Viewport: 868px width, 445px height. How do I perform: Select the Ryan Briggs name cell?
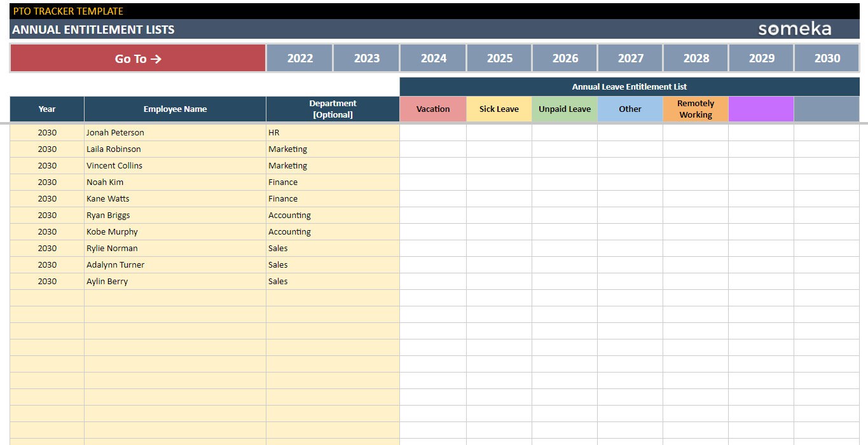pyautogui.click(x=175, y=215)
